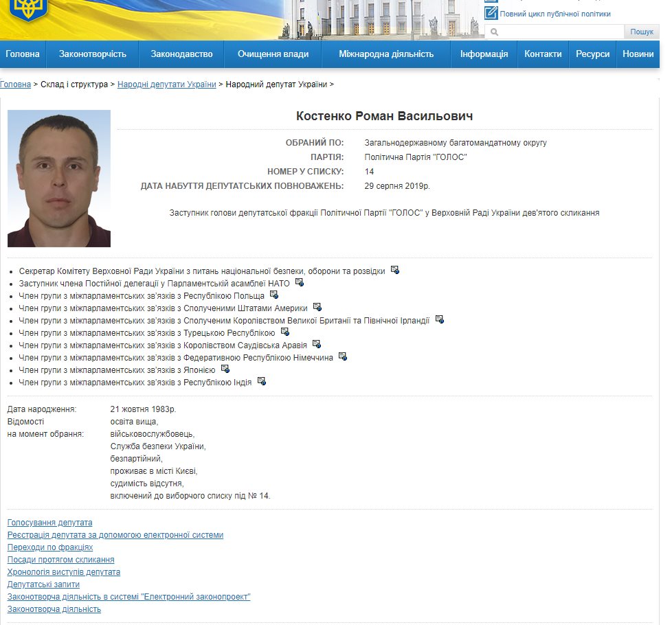Open the icon next to the United States group
The width and height of the screenshot is (672, 625).
pyautogui.click(x=317, y=307)
